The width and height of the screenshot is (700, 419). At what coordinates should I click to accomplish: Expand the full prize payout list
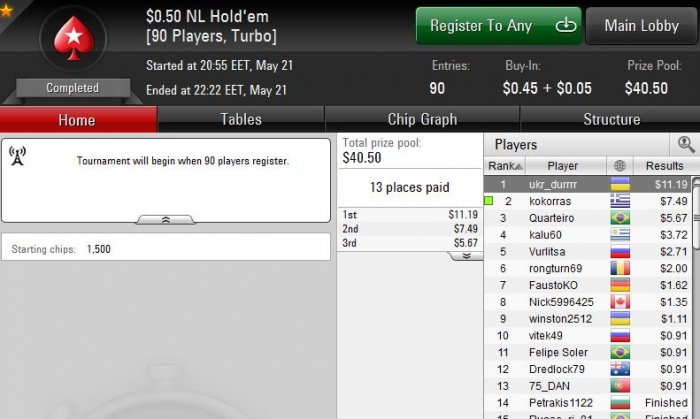(467, 256)
